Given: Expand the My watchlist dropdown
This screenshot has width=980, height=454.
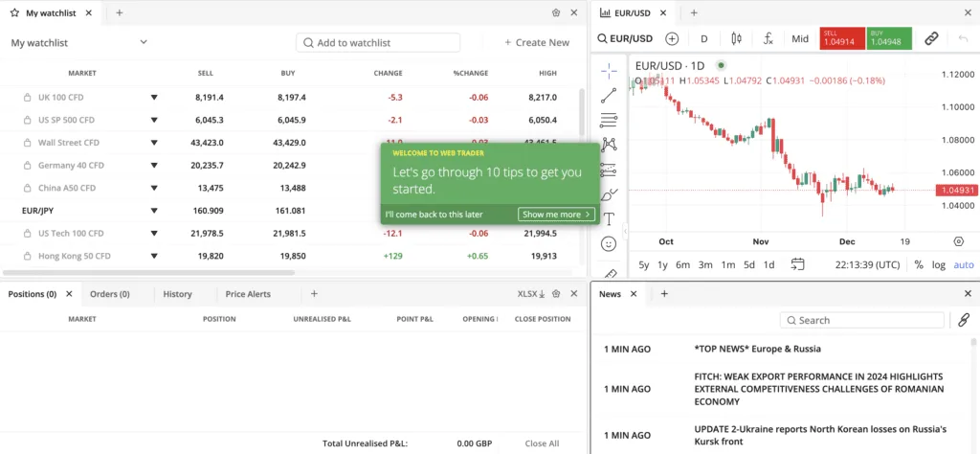Looking at the screenshot, I should click(x=144, y=42).
